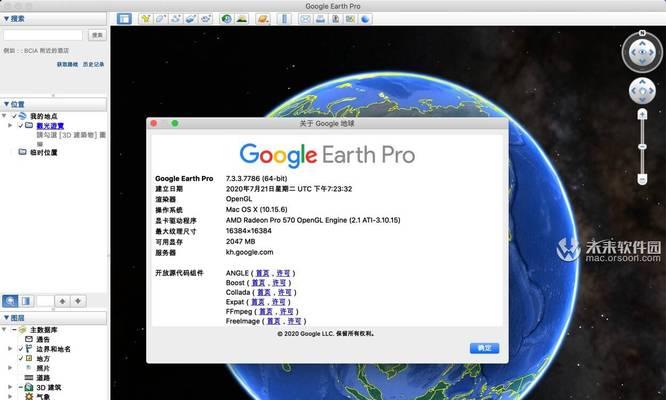Click the Record a Tour icon
The height and width of the screenshot is (400, 666).
tap(206, 19)
